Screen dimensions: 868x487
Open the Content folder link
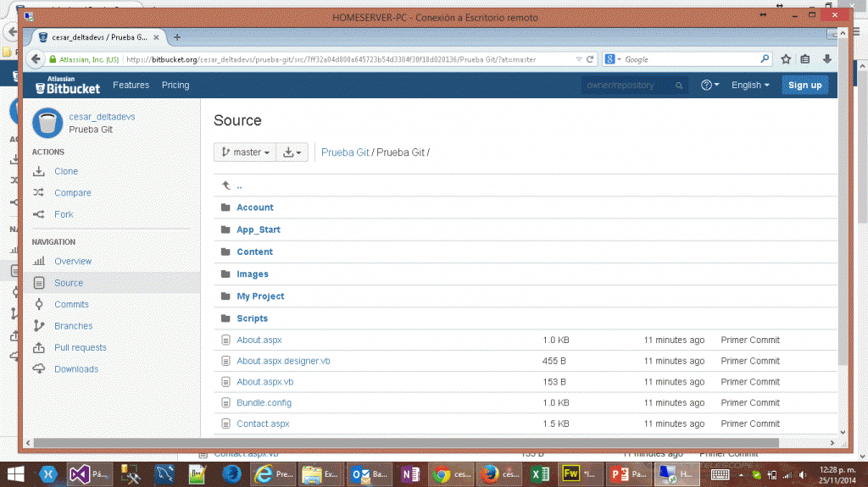pyautogui.click(x=254, y=252)
